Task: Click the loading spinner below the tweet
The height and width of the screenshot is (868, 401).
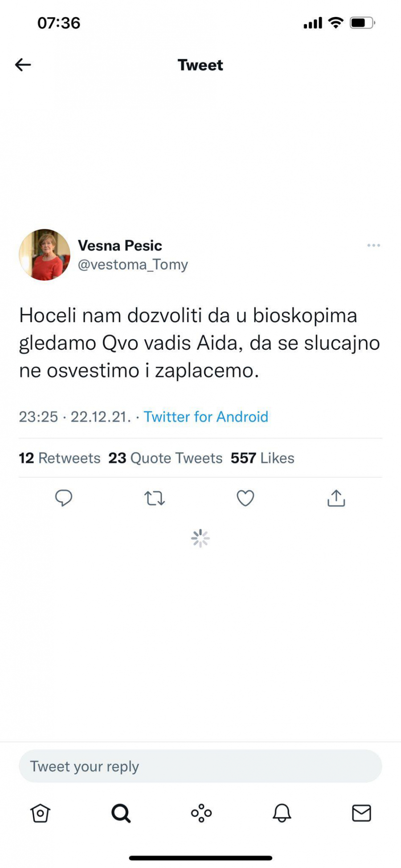Action: pyautogui.click(x=200, y=538)
